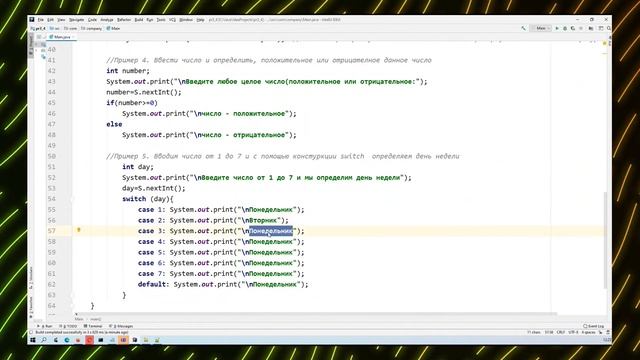
Task: Click the Main breadcrumb below the editor
Action: coord(79,319)
